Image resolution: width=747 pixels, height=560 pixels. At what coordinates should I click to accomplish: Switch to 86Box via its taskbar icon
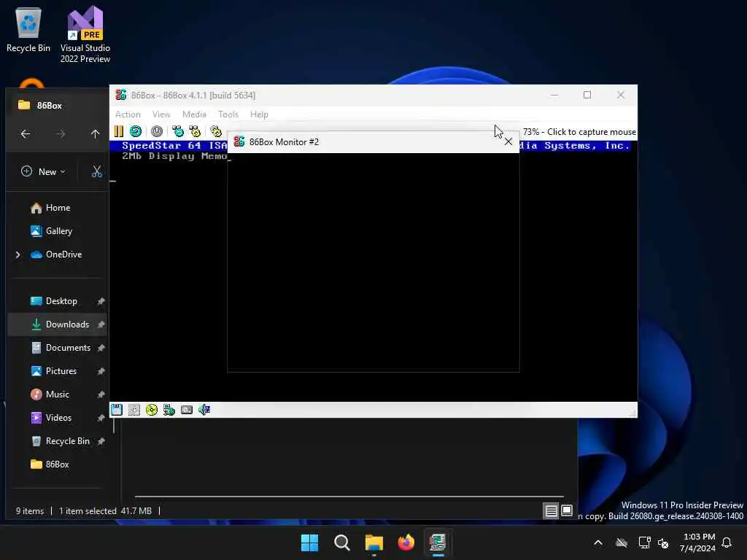click(x=438, y=542)
